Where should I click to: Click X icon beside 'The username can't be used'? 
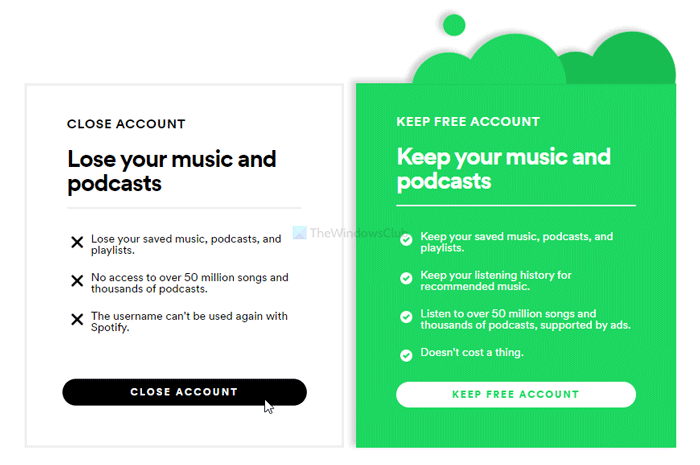coord(77,319)
